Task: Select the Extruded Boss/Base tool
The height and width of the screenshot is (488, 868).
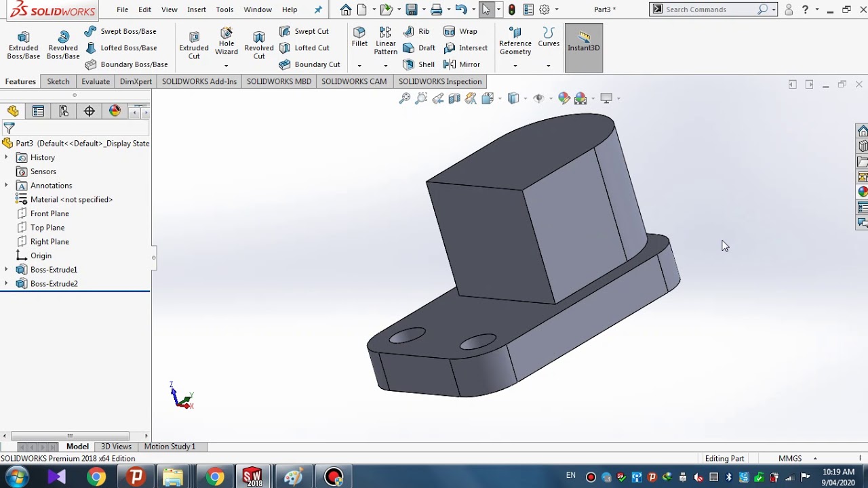Action: [23, 45]
